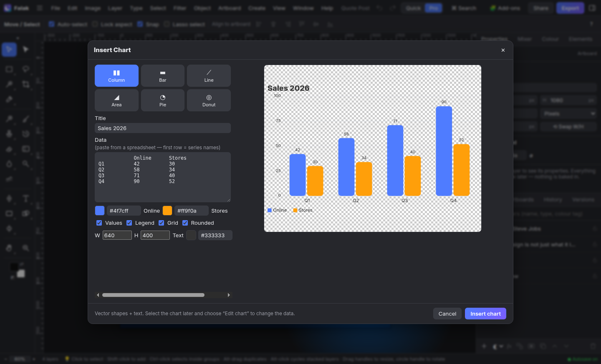
Task: Click the dialog scrollbar's right arrow
Action: (x=229, y=295)
